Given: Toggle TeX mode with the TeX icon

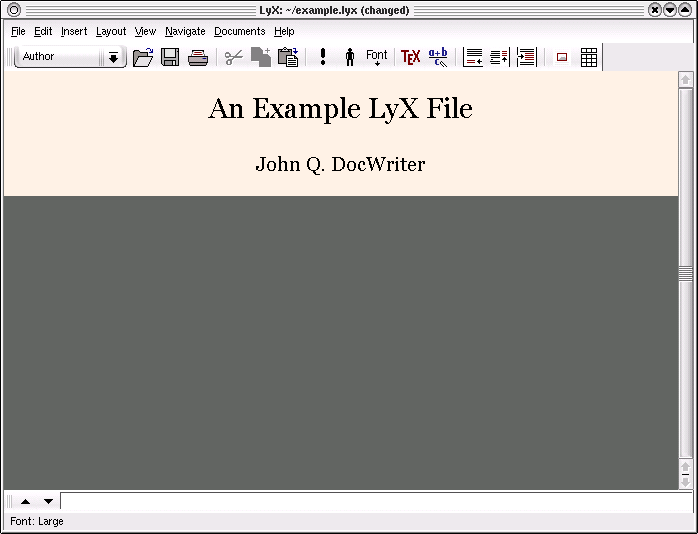Looking at the screenshot, I should (x=410, y=57).
